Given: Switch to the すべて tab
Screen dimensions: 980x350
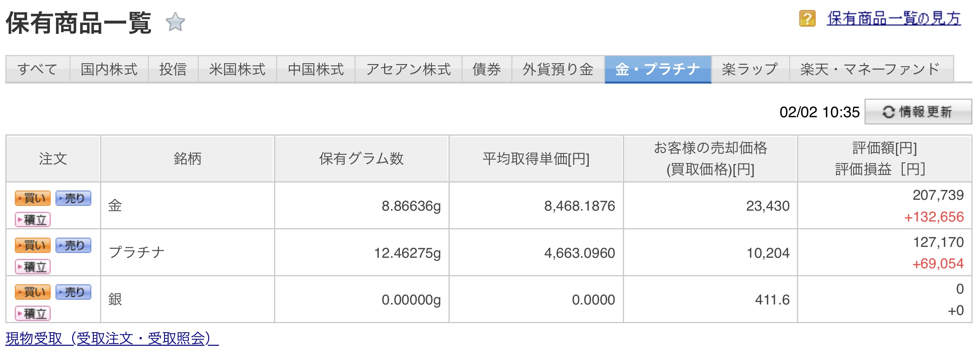Looking at the screenshot, I should (37, 69).
